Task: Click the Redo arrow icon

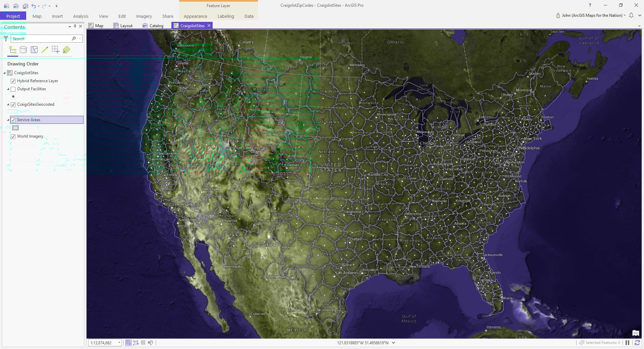Action: 44,6
